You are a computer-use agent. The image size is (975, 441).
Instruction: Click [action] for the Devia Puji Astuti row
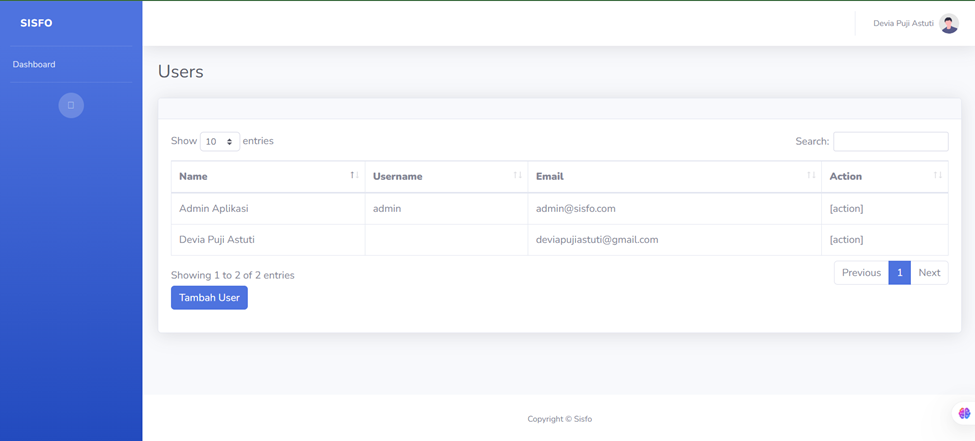tap(846, 240)
